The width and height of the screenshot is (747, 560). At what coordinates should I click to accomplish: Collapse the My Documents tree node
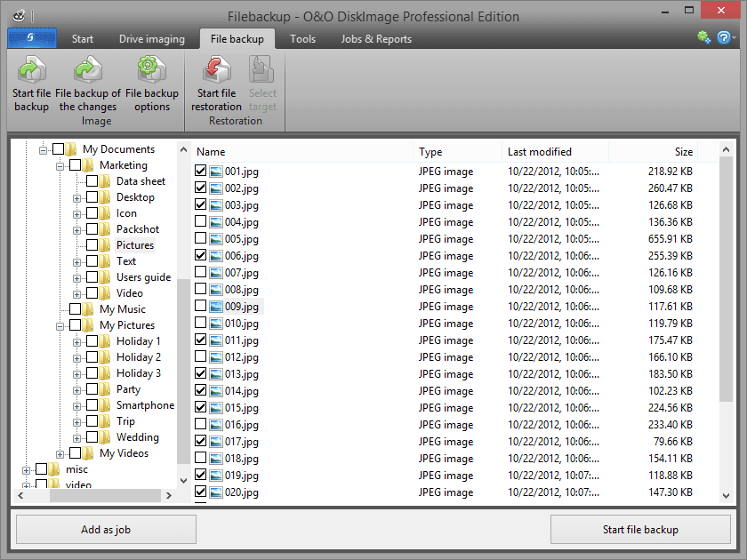coord(43,150)
